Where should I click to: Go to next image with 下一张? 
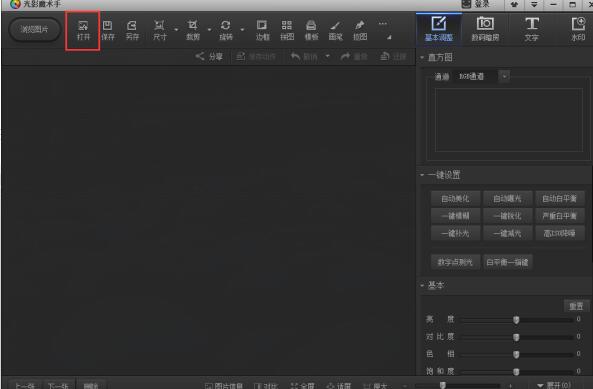click(58, 385)
